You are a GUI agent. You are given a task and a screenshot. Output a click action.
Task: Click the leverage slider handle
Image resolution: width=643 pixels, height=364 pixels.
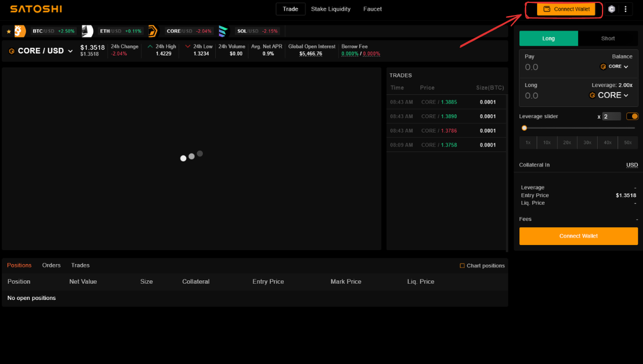coord(524,128)
